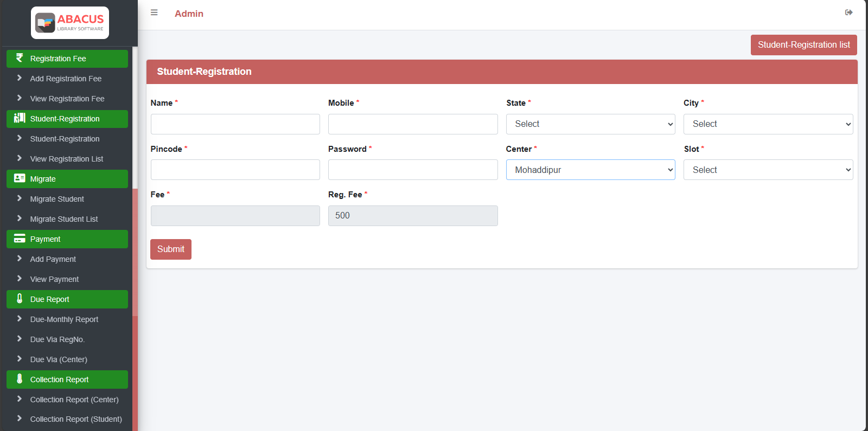Open the Registration Fee menu section
The height and width of the screenshot is (431, 868).
click(67, 59)
